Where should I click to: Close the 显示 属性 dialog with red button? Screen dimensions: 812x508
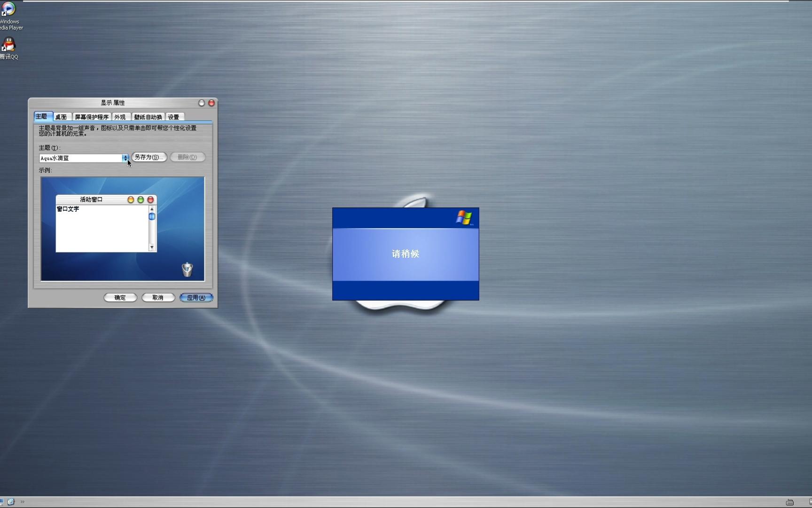coord(211,103)
